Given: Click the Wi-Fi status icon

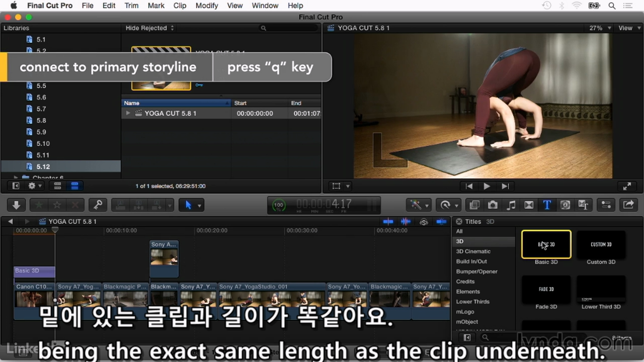Looking at the screenshot, I should [x=577, y=6].
